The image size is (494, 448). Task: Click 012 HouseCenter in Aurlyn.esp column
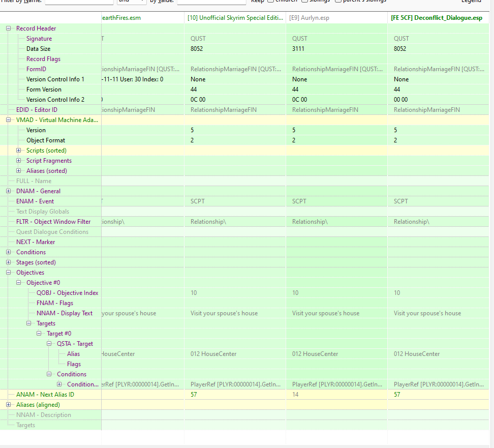315,354
